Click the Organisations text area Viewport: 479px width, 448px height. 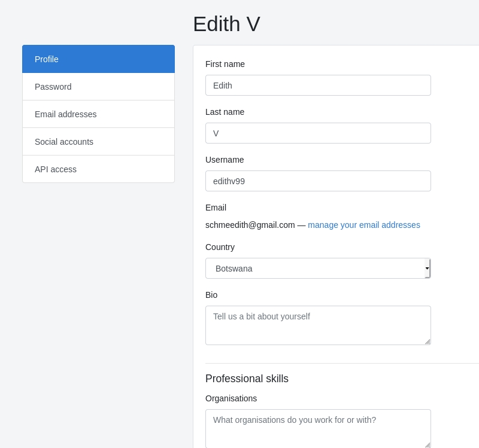[x=318, y=428]
